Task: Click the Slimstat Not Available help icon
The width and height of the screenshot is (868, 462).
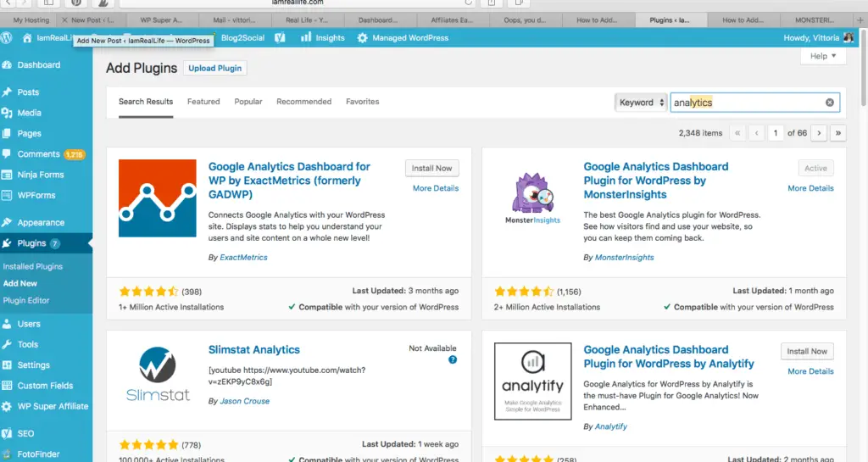Action: pos(453,359)
